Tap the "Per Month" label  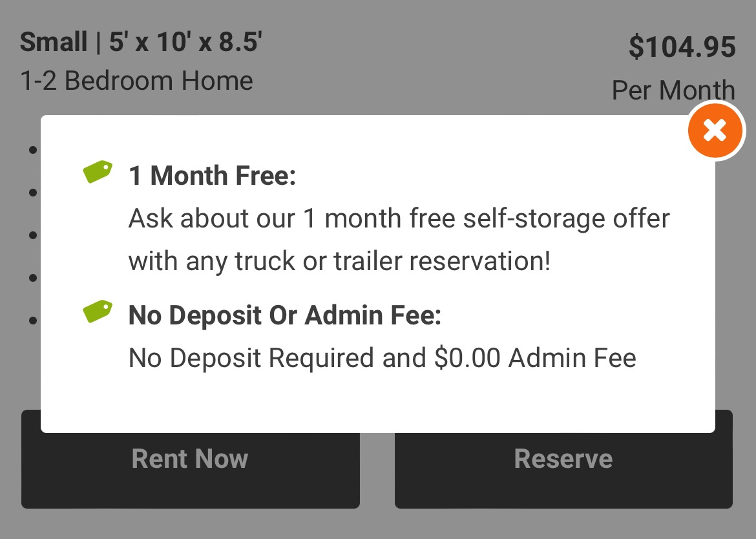pos(673,91)
